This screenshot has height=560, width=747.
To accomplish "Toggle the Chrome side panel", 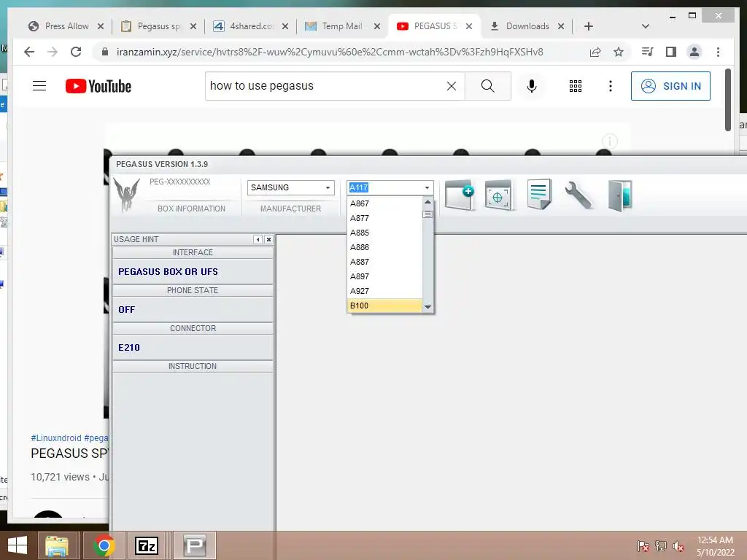I will (x=671, y=52).
